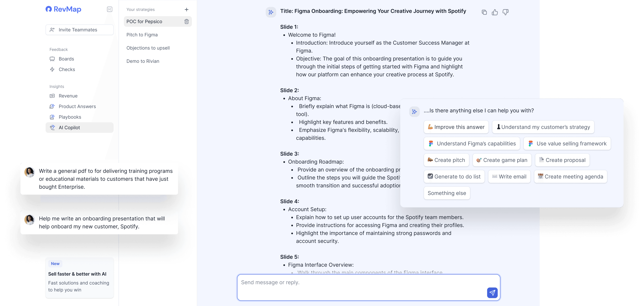The height and width of the screenshot is (306, 644).
Task: Click the AI sparkle avatar beside the title
Action: click(271, 12)
